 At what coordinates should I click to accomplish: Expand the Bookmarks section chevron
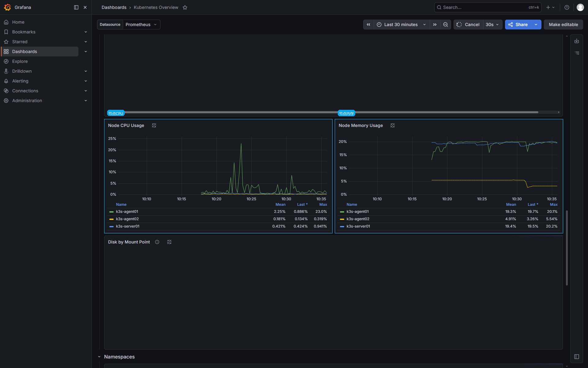(x=86, y=32)
